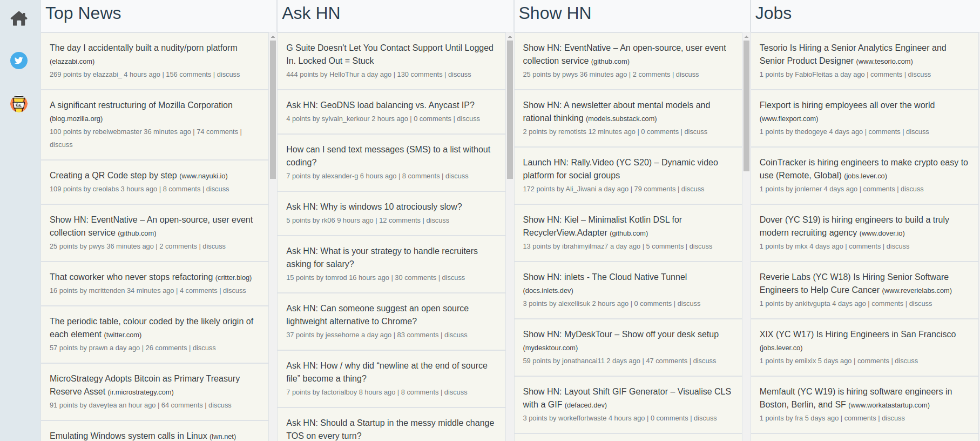Click the 'Top News' column heading
The image size is (980, 441).
(x=83, y=13)
